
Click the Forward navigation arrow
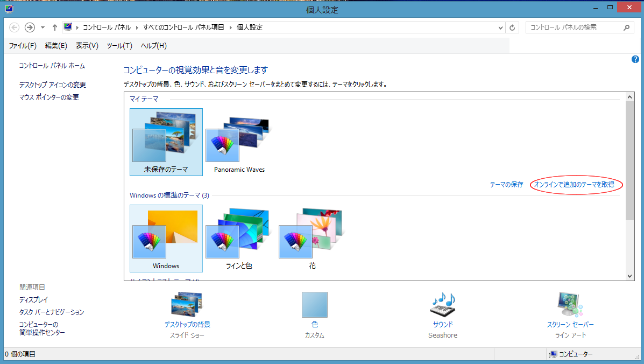click(x=30, y=27)
